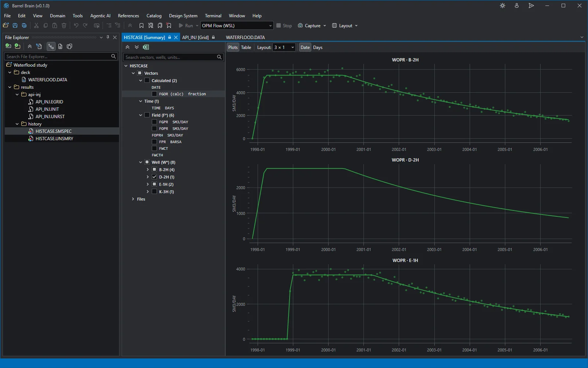Click the Capture camera button
The width and height of the screenshot is (588, 368).
[x=312, y=25]
